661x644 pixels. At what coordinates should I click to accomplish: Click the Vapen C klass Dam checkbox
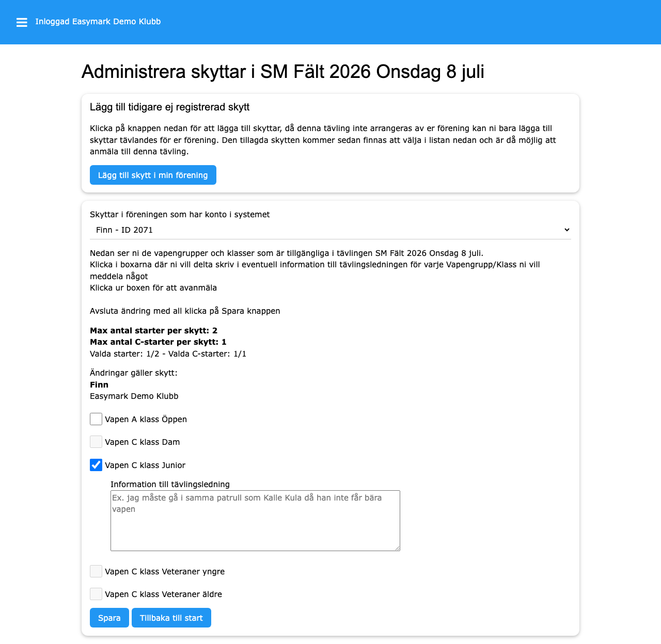coord(96,442)
